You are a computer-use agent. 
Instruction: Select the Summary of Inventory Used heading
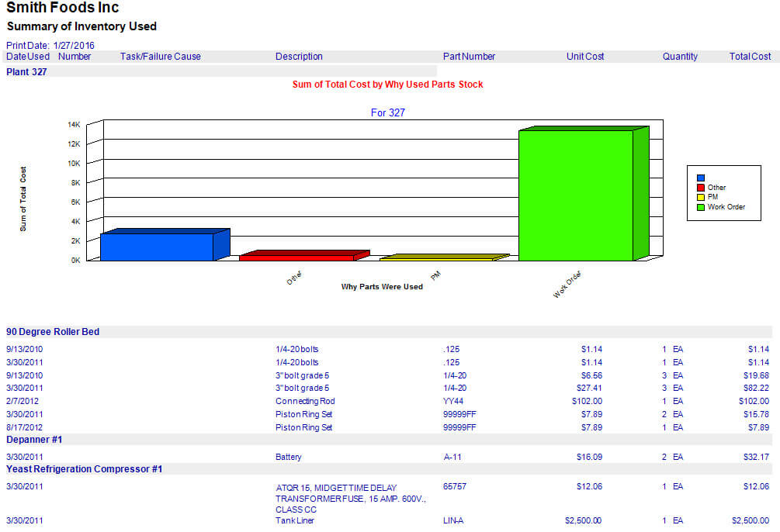tap(81, 26)
